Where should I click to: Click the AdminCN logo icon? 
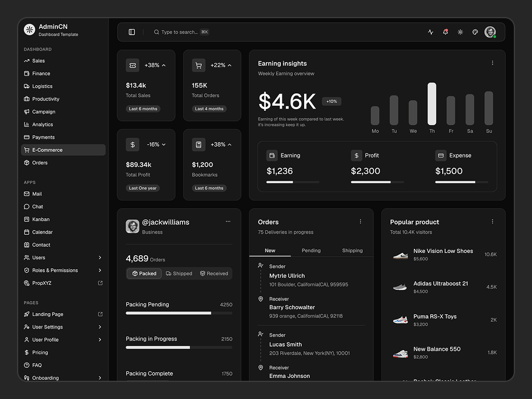point(30,30)
